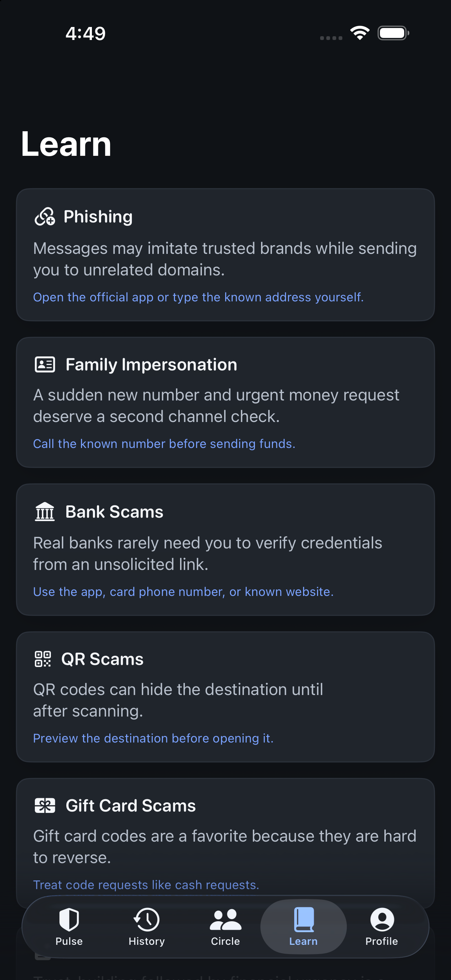451x980 pixels.
Task: Switch to the History tab label
Action: click(147, 941)
